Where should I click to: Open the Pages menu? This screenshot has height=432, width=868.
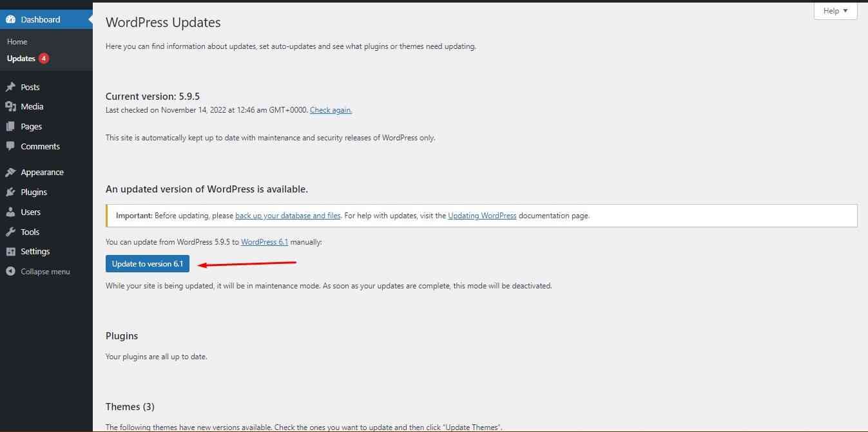pos(46,126)
